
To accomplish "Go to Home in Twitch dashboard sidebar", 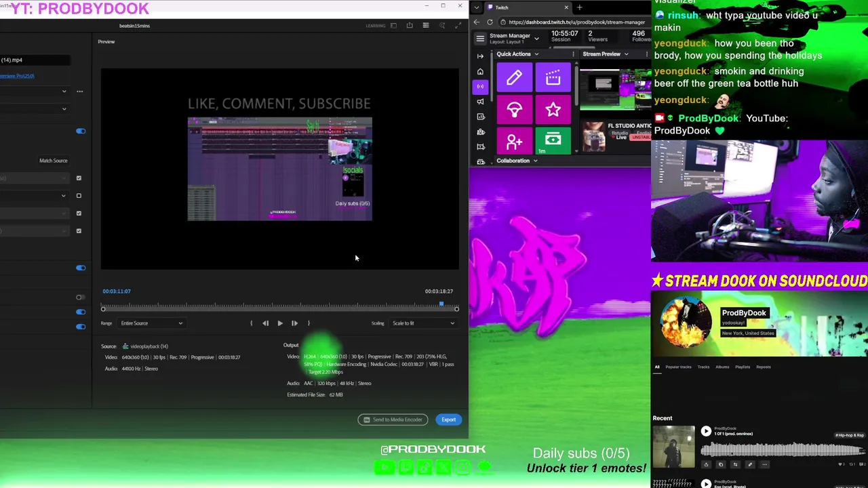I will tap(480, 71).
